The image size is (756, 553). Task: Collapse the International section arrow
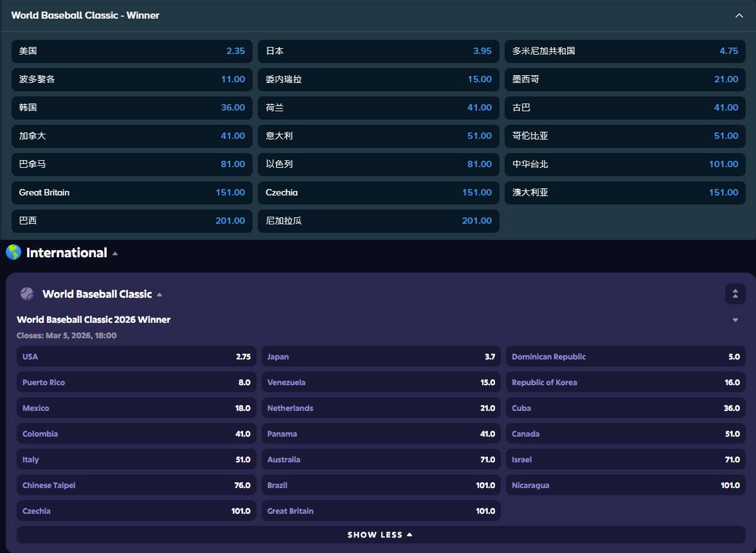click(115, 253)
